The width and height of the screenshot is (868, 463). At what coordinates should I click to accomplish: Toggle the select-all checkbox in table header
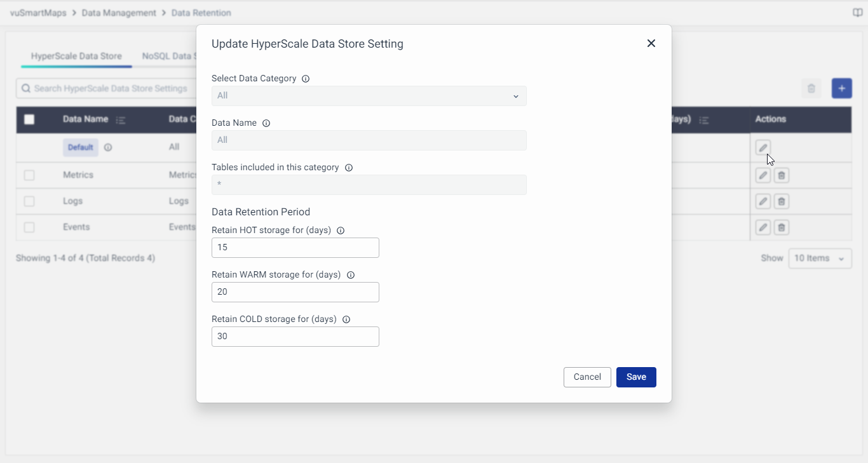(x=29, y=119)
